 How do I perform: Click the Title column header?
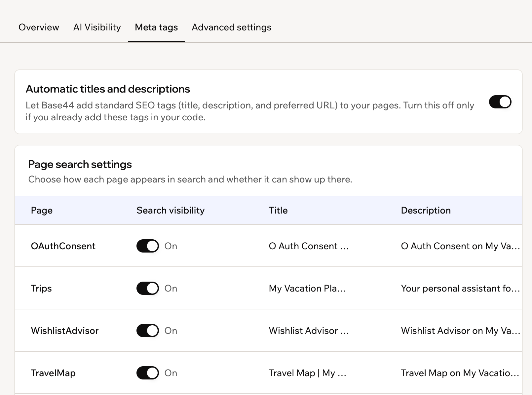(x=278, y=210)
